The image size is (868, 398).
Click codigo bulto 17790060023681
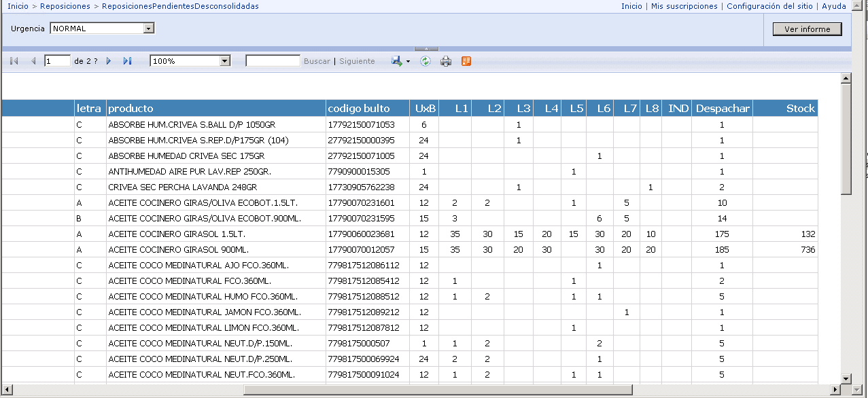361,234
